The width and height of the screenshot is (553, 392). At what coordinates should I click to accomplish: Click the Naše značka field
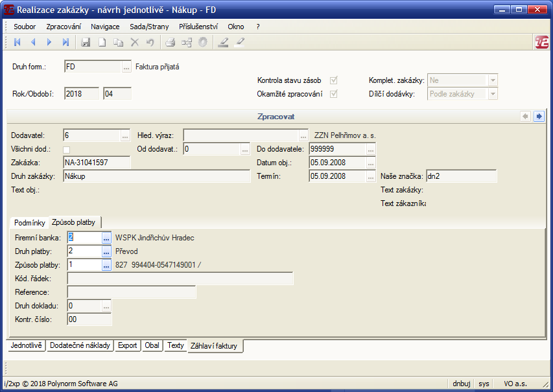pos(462,176)
